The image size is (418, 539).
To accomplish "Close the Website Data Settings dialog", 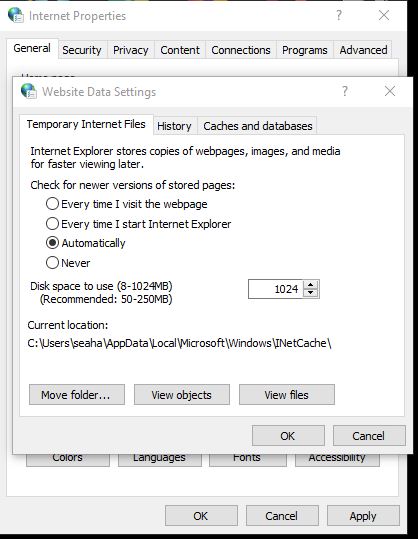I will 390,91.
